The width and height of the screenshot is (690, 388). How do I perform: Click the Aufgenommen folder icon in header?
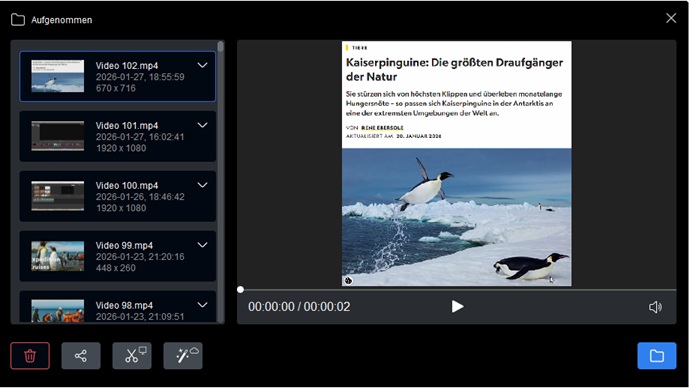tap(18, 20)
